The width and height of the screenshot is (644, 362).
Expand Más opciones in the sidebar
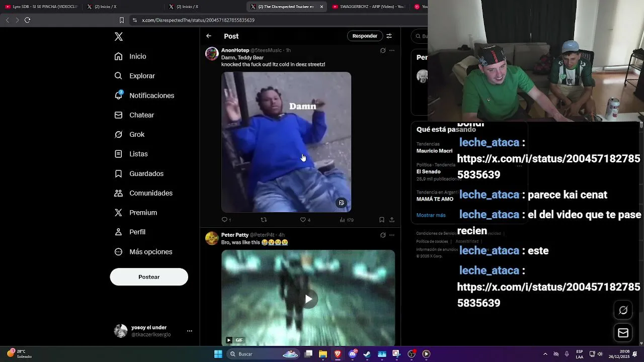click(x=144, y=252)
